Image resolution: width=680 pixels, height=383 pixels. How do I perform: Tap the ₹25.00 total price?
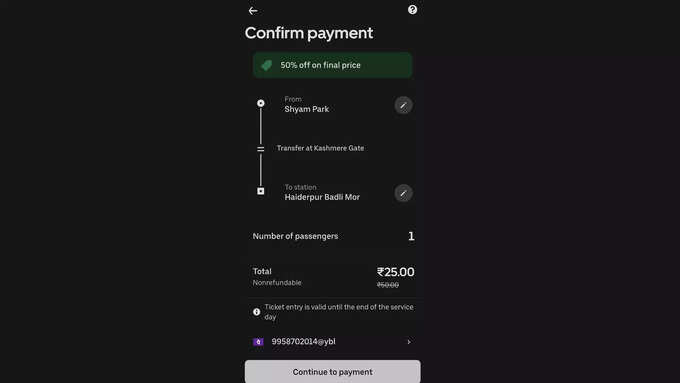(x=396, y=272)
